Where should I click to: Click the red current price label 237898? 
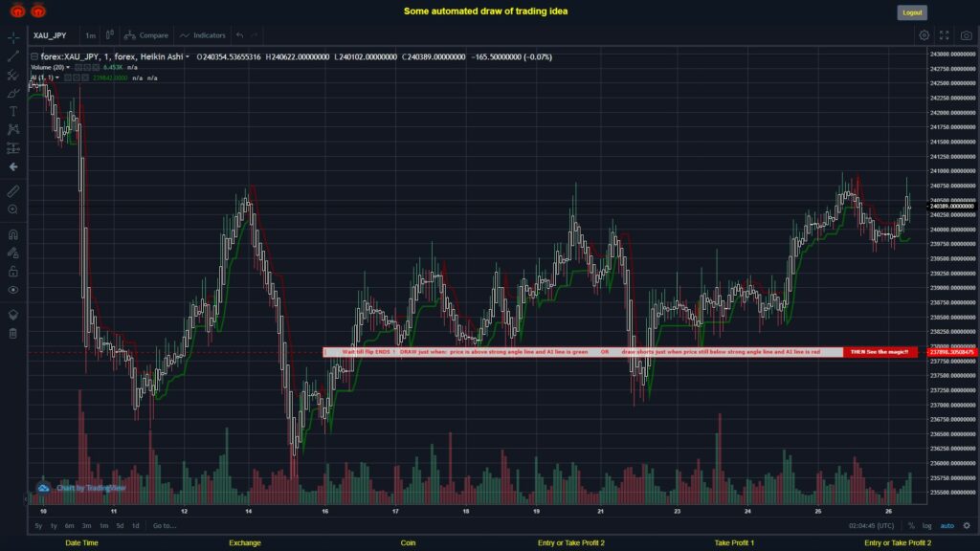point(952,352)
